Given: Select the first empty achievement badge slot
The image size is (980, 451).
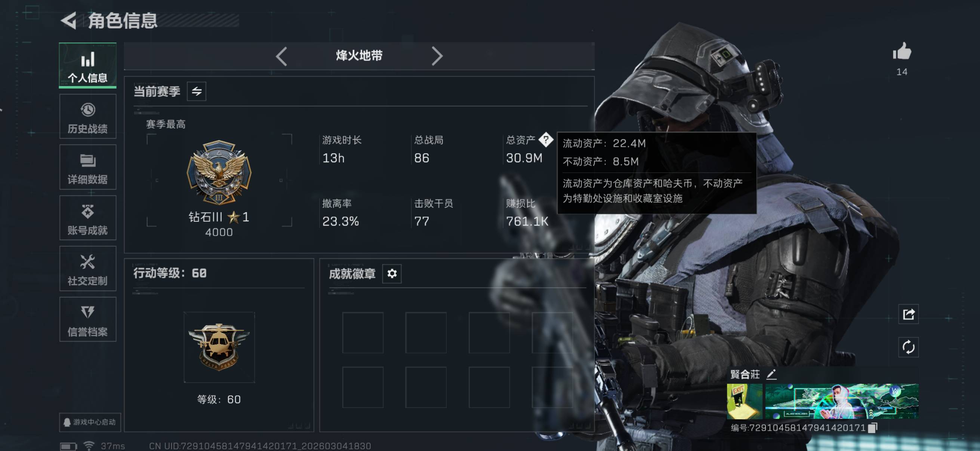Looking at the screenshot, I should pos(363,332).
